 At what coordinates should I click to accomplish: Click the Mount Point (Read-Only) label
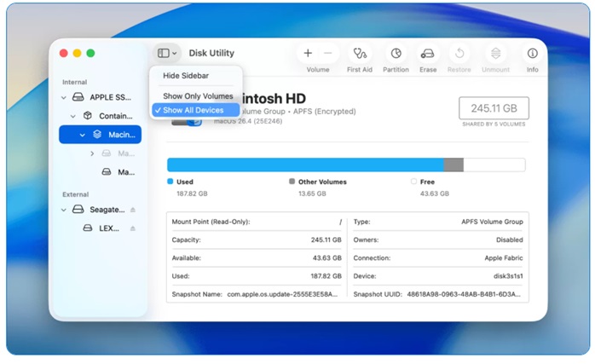tap(211, 222)
